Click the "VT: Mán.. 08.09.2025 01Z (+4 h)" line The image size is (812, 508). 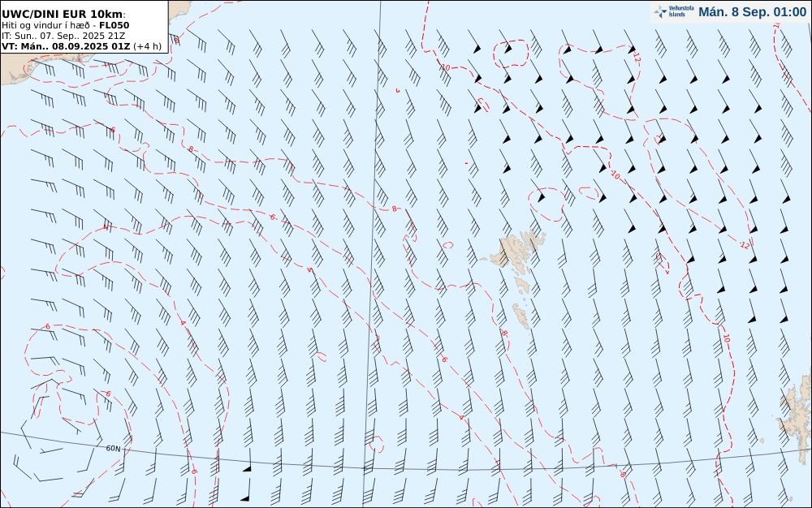point(81,46)
